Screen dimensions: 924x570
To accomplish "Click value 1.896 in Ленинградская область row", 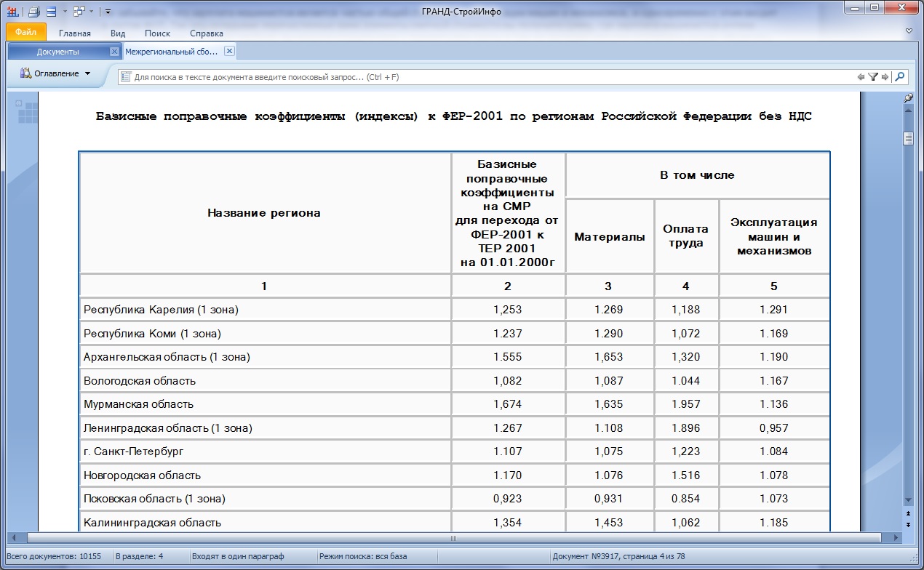I will [686, 428].
